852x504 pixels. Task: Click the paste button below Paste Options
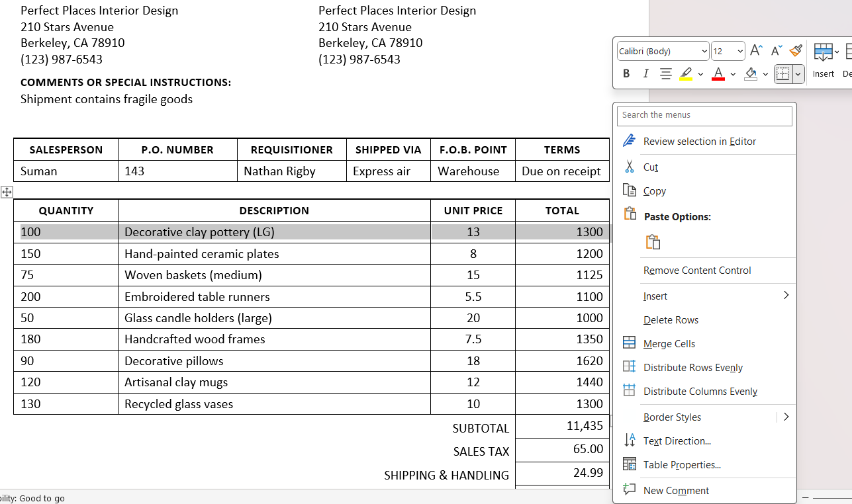[653, 242]
